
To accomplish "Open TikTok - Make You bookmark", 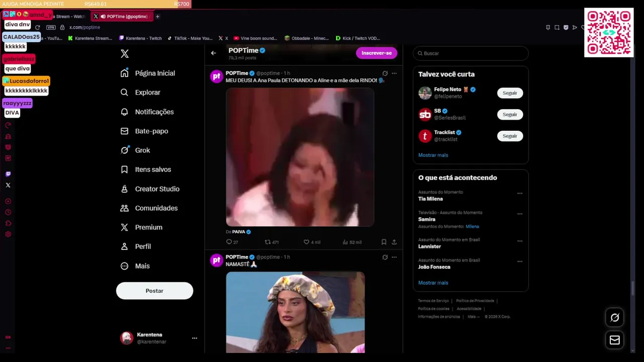I will [190, 38].
